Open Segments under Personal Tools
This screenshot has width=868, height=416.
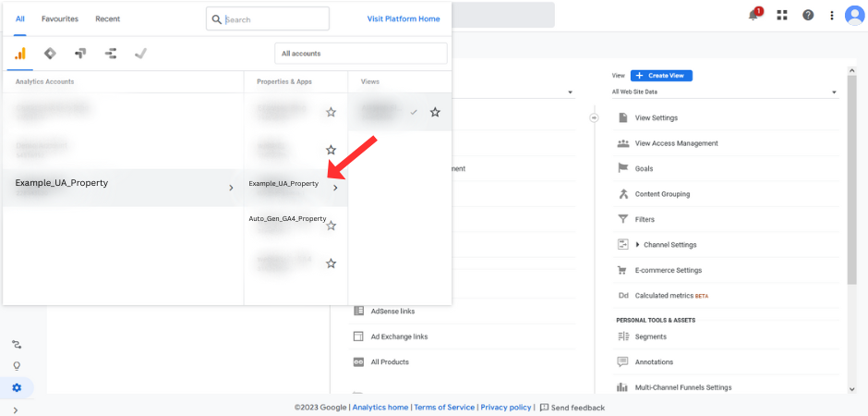click(x=650, y=336)
